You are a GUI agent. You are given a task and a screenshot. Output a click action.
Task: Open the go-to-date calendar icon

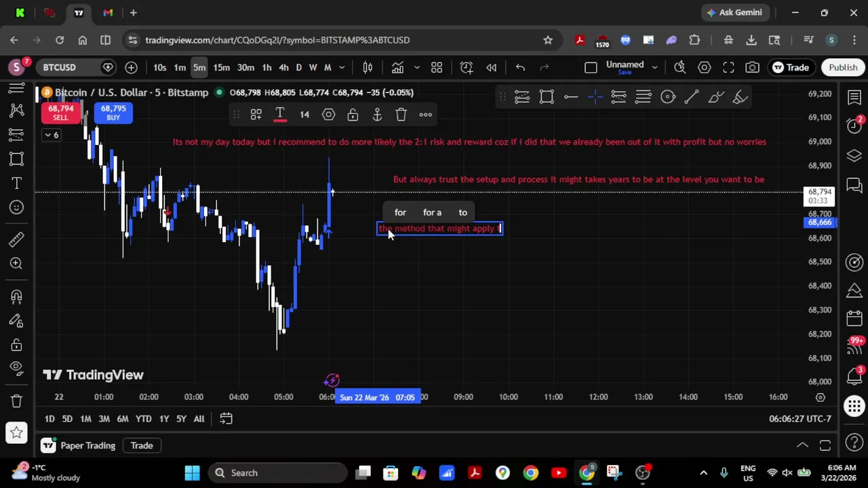226,419
